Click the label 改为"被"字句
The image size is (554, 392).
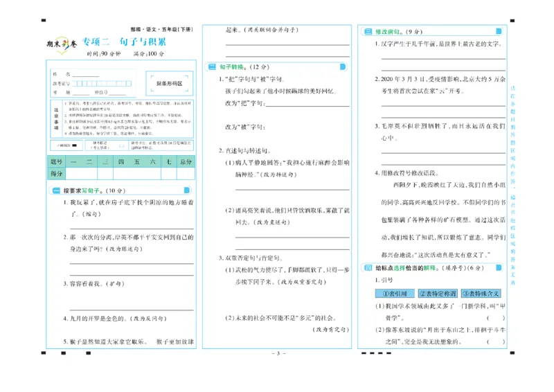[x=245, y=127]
